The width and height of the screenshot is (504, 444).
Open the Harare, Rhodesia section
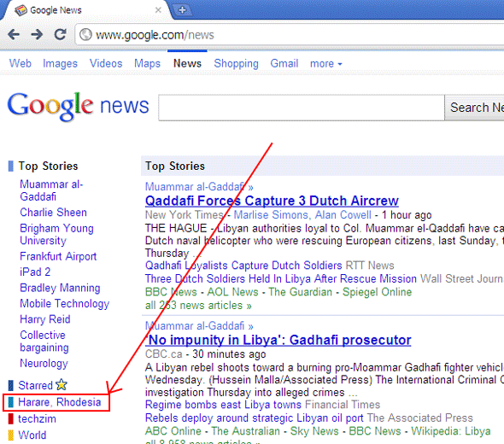(60, 402)
